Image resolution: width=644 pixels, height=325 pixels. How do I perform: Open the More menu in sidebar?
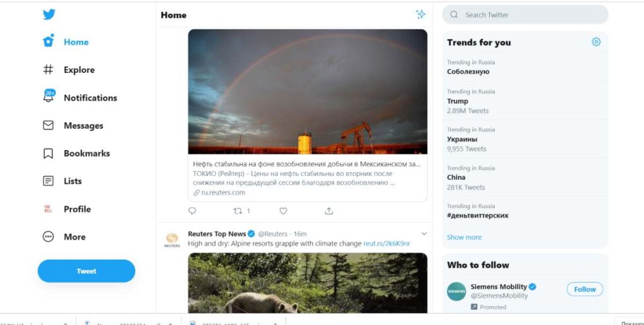(48, 237)
